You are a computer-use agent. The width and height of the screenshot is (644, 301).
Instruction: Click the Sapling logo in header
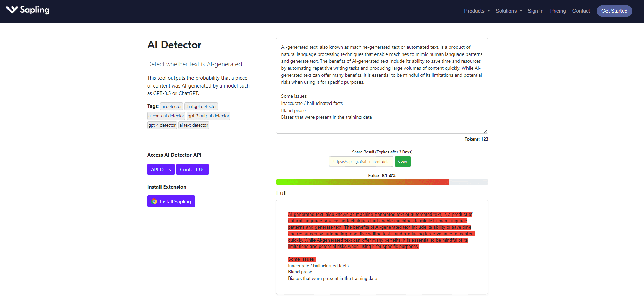[x=28, y=10]
